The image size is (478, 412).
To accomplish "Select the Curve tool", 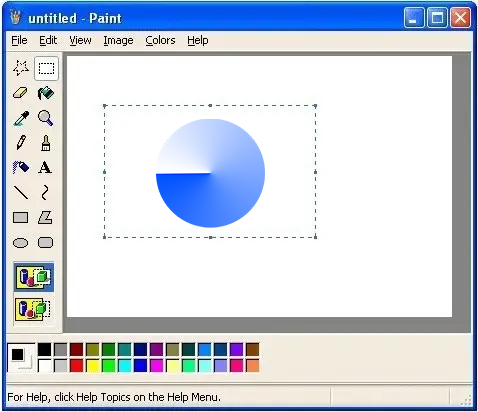I will [45, 192].
